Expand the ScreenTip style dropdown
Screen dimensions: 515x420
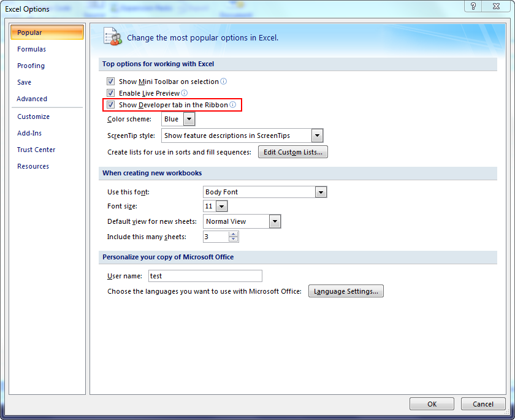click(x=317, y=136)
